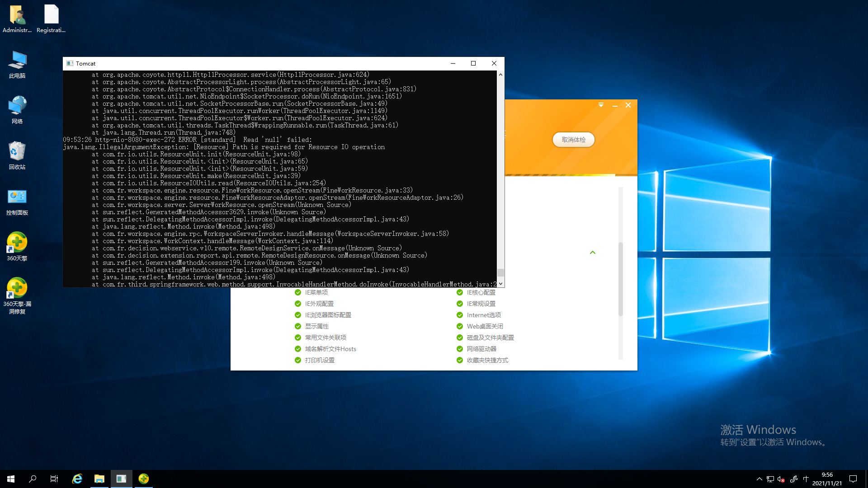The height and width of the screenshot is (488, 868).
Task: Click the green check beside 打印机设置
Action: point(297,360)
